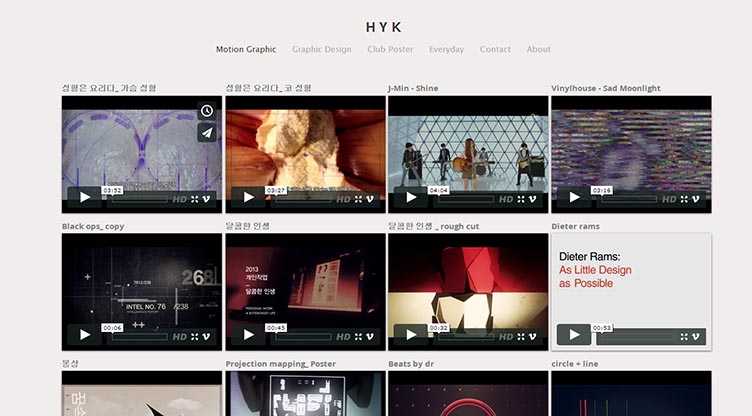Click the Projection mapping_ Poster title

[281, 364]
